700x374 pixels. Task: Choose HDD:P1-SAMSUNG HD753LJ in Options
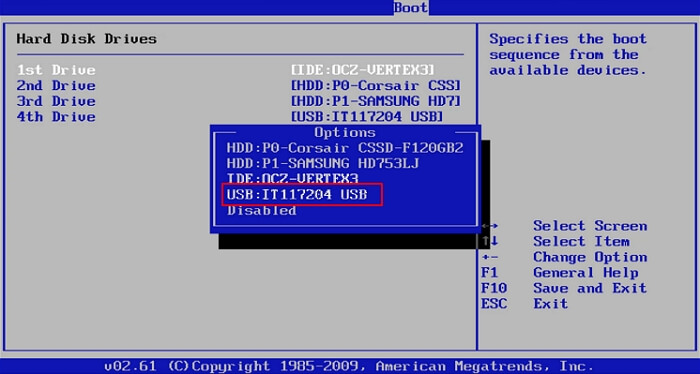tap(323, 163)
